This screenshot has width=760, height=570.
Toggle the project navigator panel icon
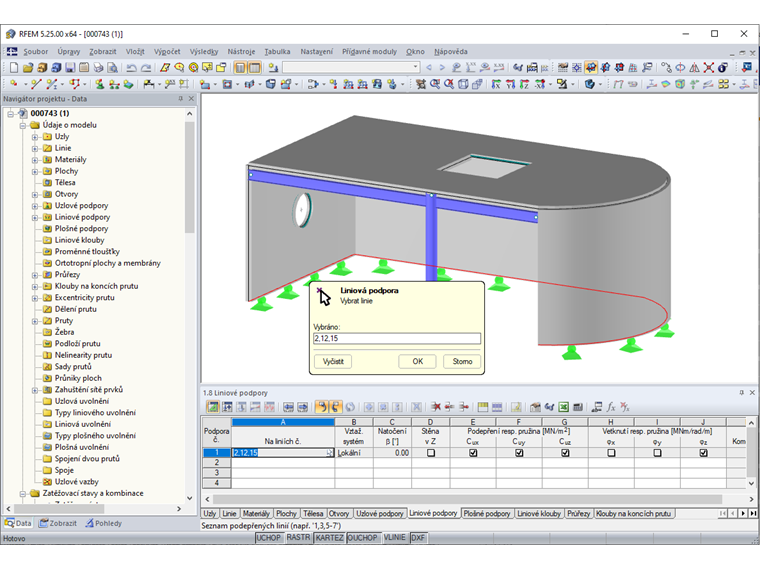[240, 68]
